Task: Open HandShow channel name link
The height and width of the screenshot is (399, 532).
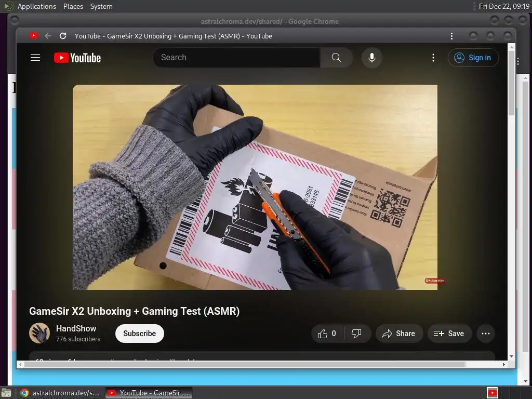Action: point(76,328)
